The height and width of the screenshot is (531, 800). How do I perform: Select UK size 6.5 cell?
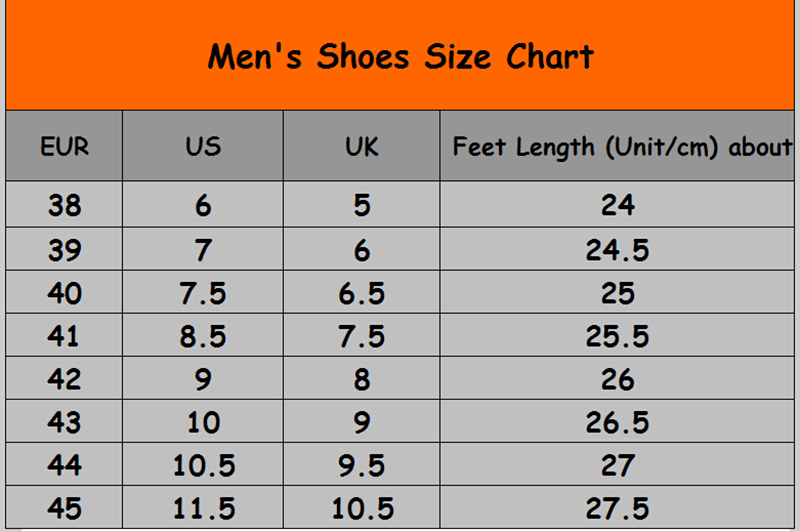[361, 293]
